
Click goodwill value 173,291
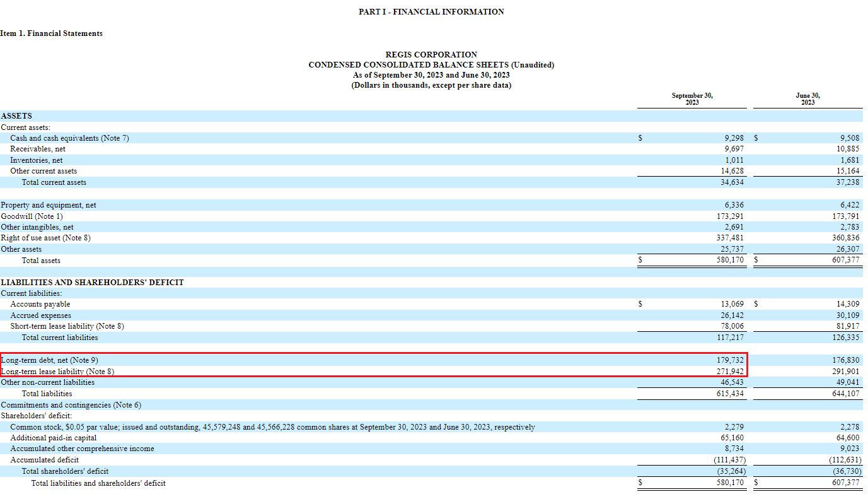coord(730,216)
